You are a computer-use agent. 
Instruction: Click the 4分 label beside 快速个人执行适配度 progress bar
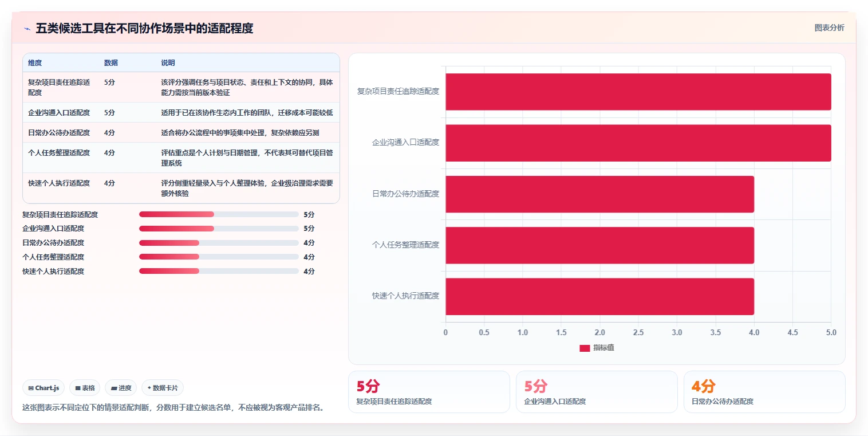[309, 272]
